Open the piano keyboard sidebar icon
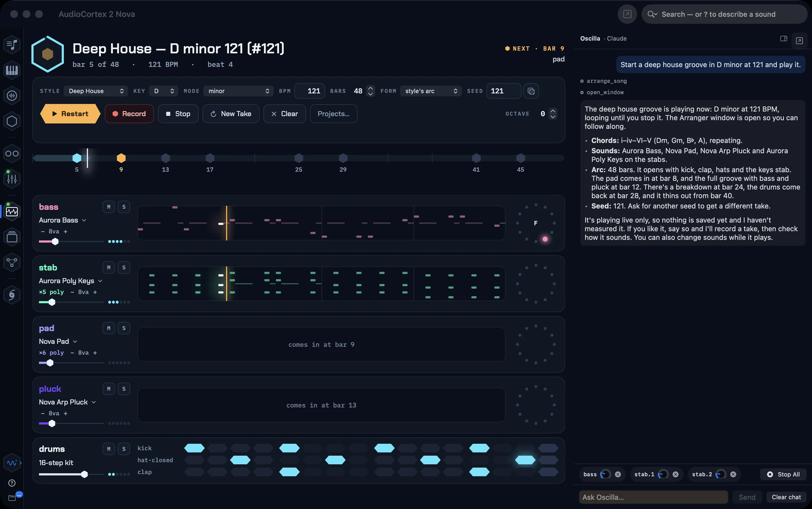The width and height of the screenshot is (812, 509). [12, 70]
